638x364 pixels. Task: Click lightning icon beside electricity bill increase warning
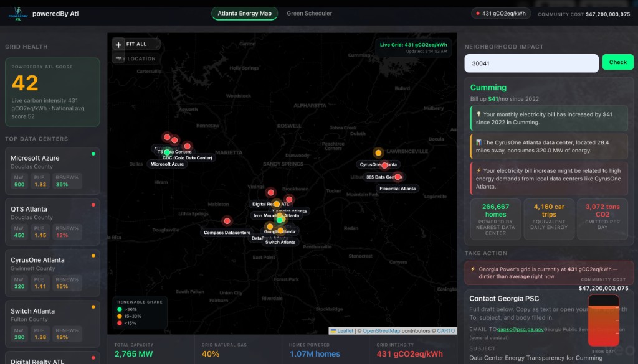pos(478,170)
